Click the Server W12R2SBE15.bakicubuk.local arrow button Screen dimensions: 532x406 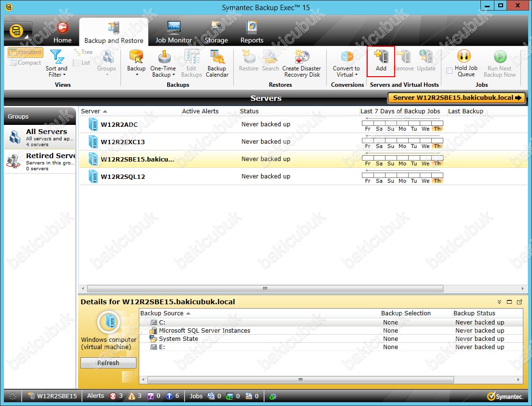point(457,98)
